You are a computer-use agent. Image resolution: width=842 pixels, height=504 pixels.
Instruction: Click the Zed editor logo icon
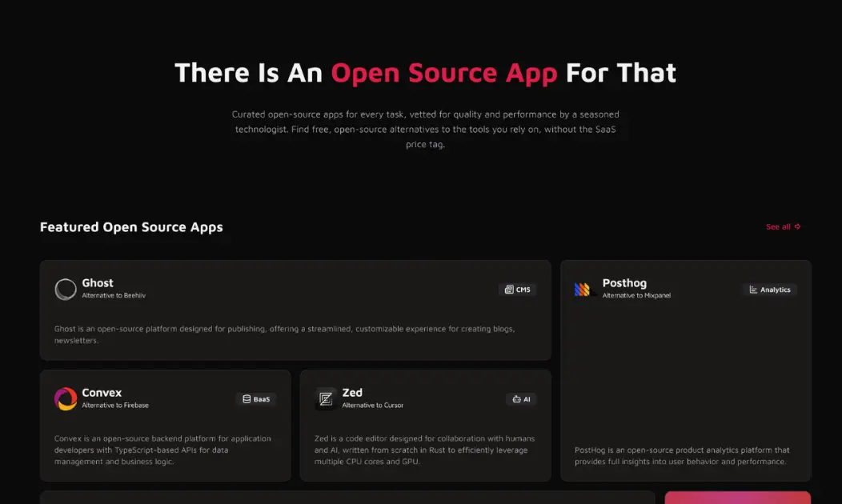pyautogui.click(x=326, y=398)
